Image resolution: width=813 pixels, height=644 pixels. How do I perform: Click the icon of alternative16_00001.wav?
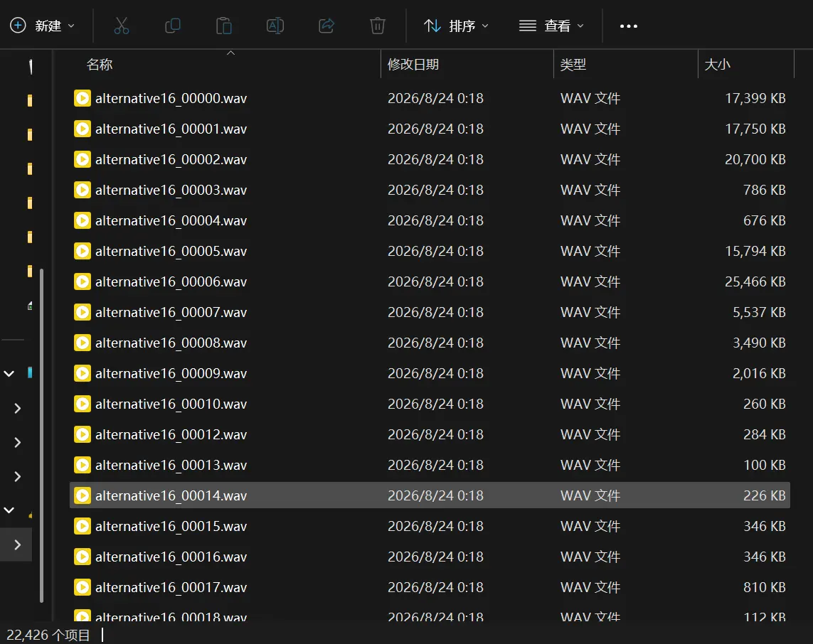83,129
